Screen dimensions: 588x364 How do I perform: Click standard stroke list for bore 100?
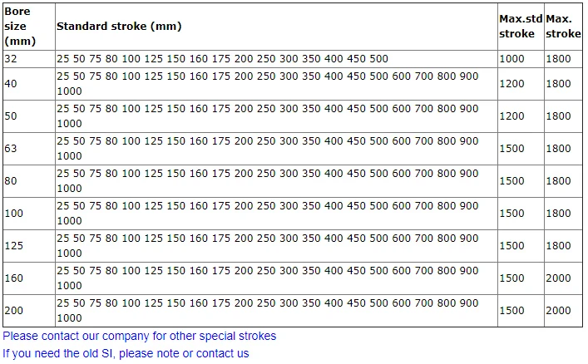[x=276, y=214]
